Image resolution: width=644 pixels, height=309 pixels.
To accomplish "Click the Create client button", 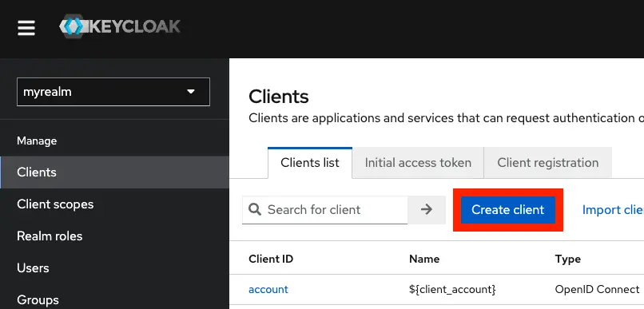I will [x=508, y=210].
